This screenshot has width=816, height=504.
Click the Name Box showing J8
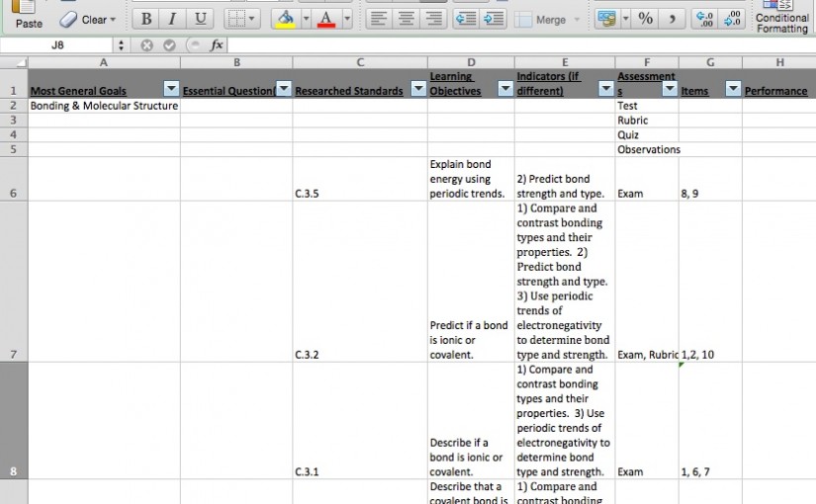click(57, 44)
